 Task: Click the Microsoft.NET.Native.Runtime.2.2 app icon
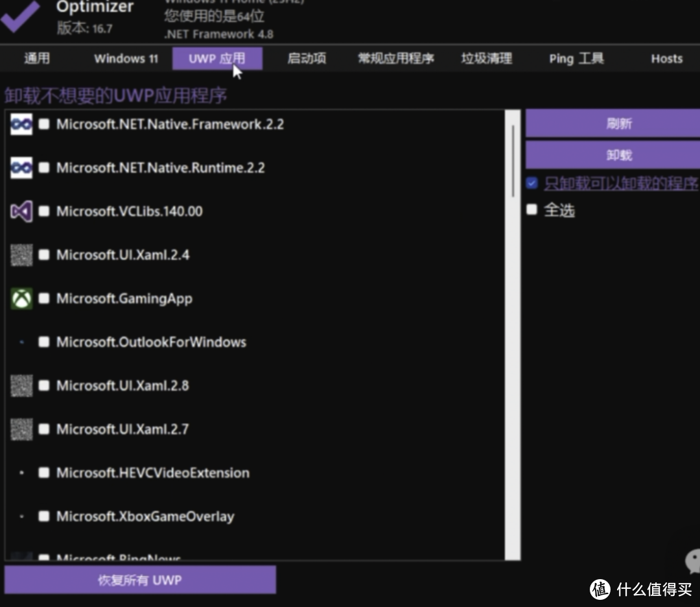[21, 168]
